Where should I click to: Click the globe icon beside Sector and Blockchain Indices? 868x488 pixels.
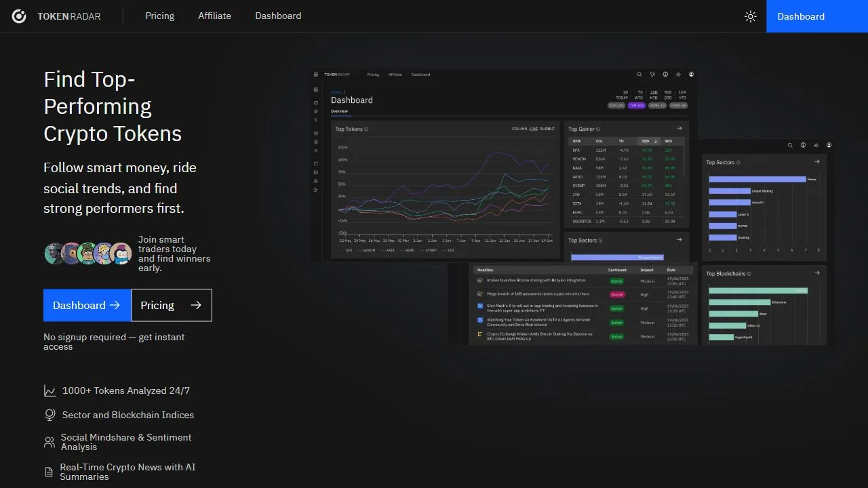tap(50, 415)
